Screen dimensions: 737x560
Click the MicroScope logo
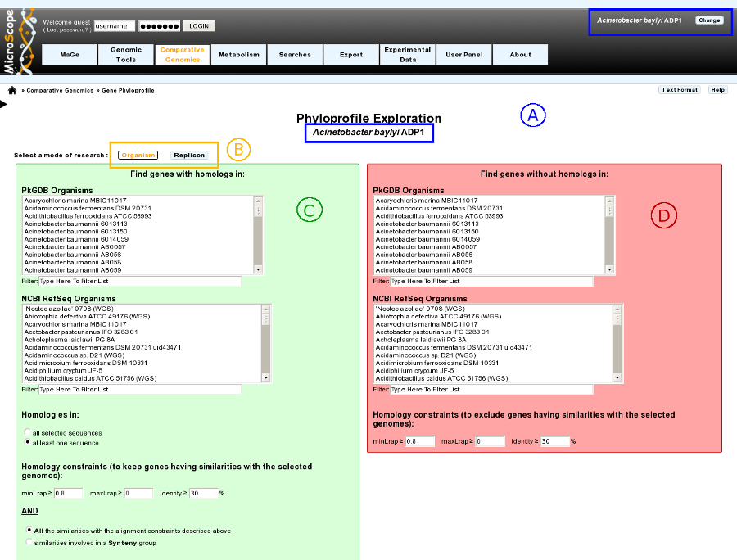coord(19,41)
